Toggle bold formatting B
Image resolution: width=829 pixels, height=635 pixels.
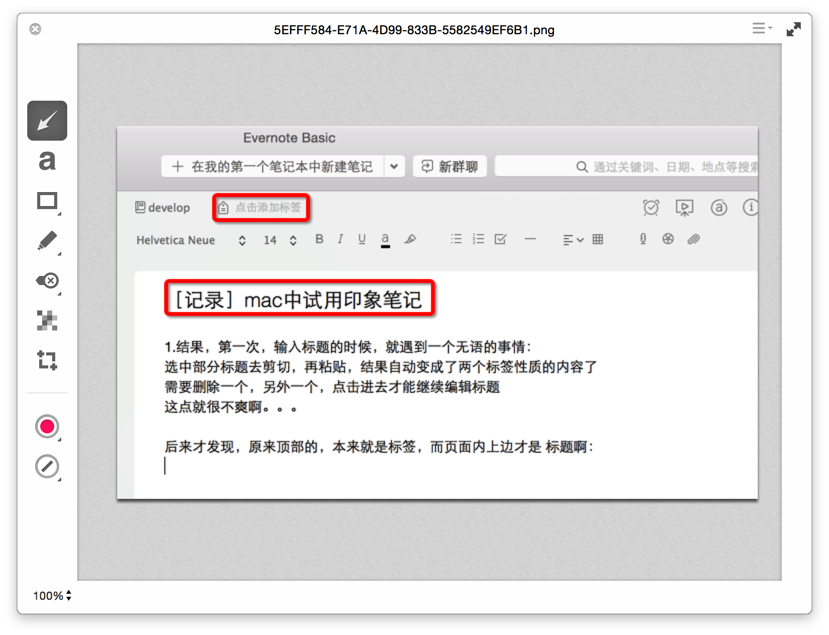pyautogui.click(x=319, y=239)
